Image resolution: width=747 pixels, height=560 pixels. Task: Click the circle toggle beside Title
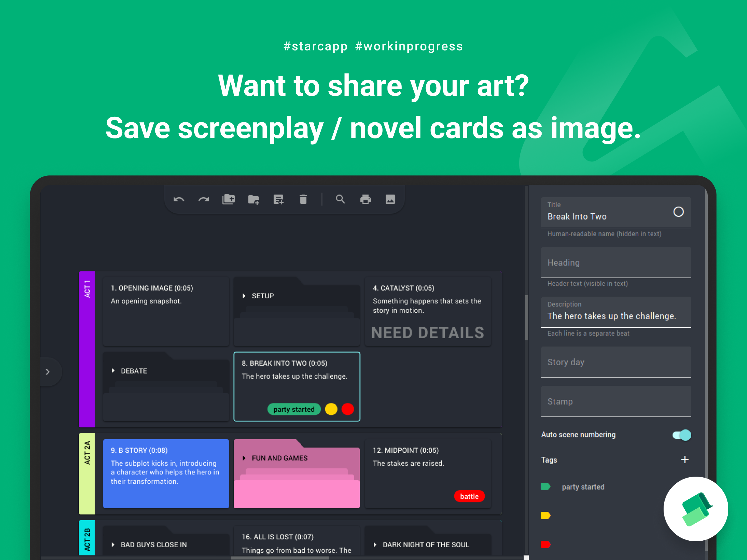tap(679, 212)
